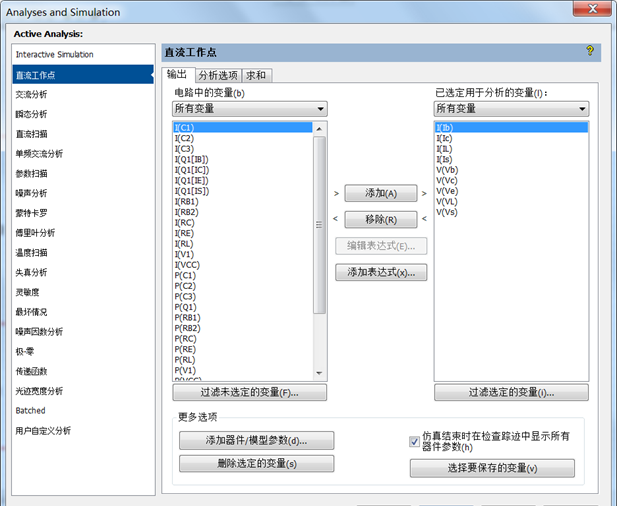Open 添加器件/模型参数(d)... dialog

pyautogui.click(x=256, y=440)
